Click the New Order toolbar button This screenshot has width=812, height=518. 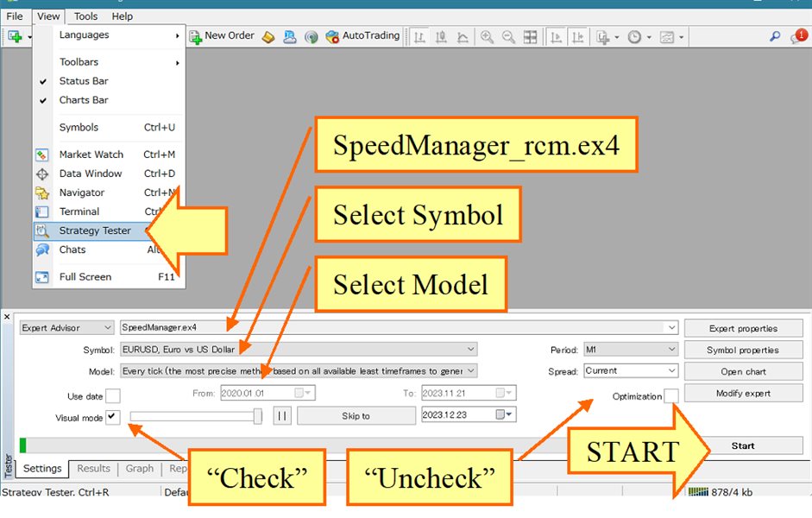[x=222, y=36]
